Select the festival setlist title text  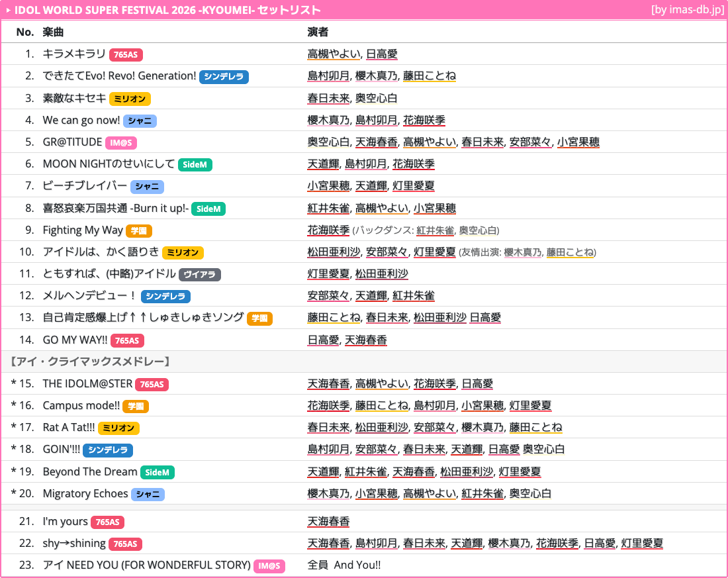tap(167, 10)
